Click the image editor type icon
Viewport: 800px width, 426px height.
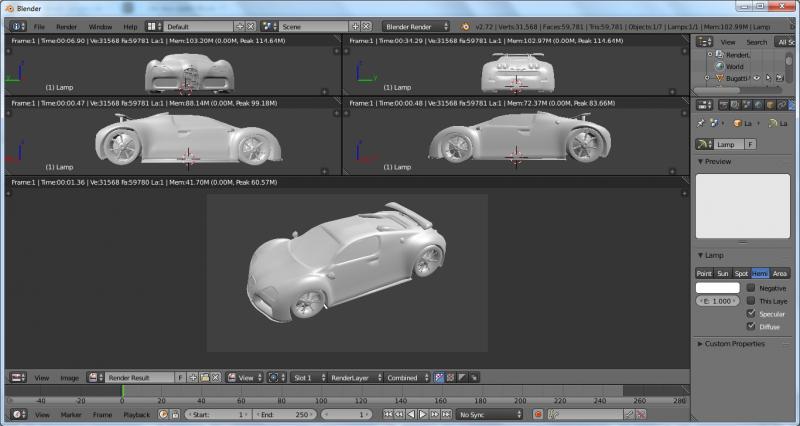[17, 378]
